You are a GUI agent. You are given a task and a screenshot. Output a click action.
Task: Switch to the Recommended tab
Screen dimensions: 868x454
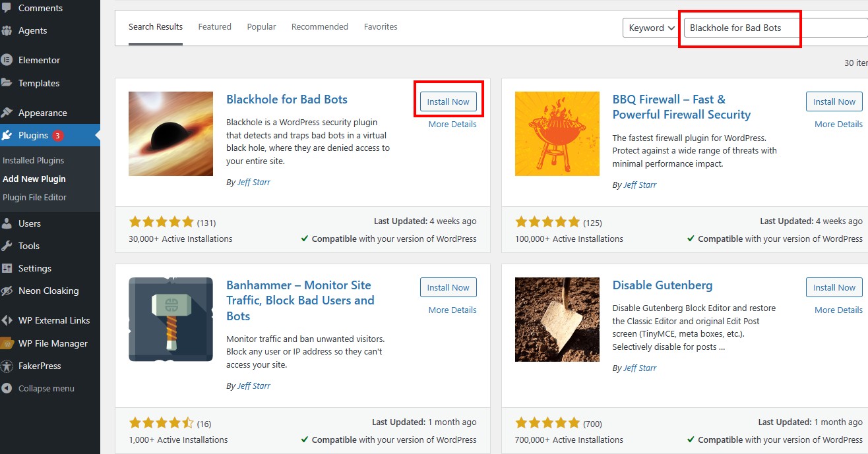(x=320, y=27)
